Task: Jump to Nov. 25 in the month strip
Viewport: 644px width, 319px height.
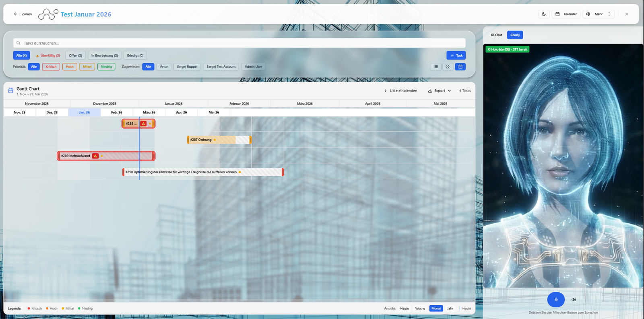Action: tap(20, 112)
